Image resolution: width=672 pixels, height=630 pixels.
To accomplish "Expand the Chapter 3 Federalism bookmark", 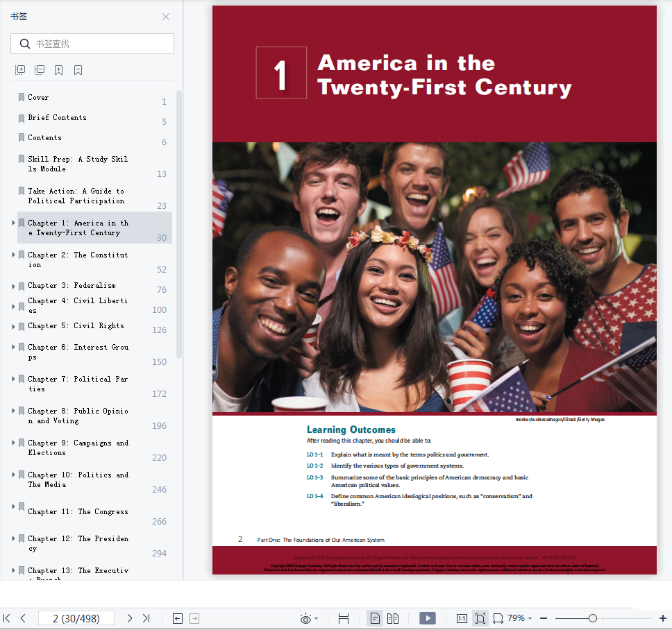I will coord(13,286).
